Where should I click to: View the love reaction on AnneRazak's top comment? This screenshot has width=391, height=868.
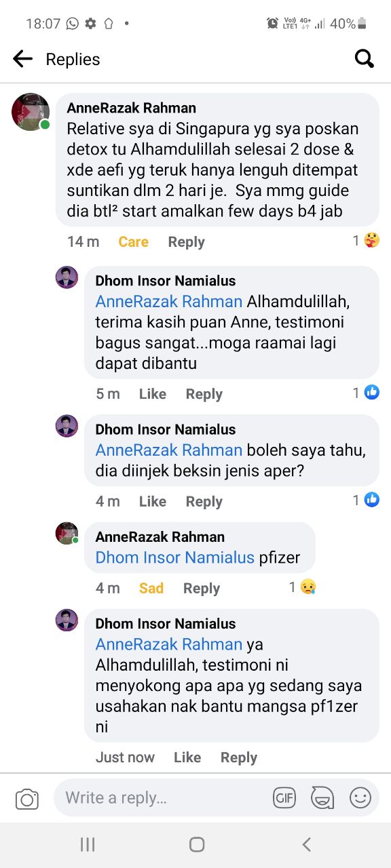(x=371, y=240)
